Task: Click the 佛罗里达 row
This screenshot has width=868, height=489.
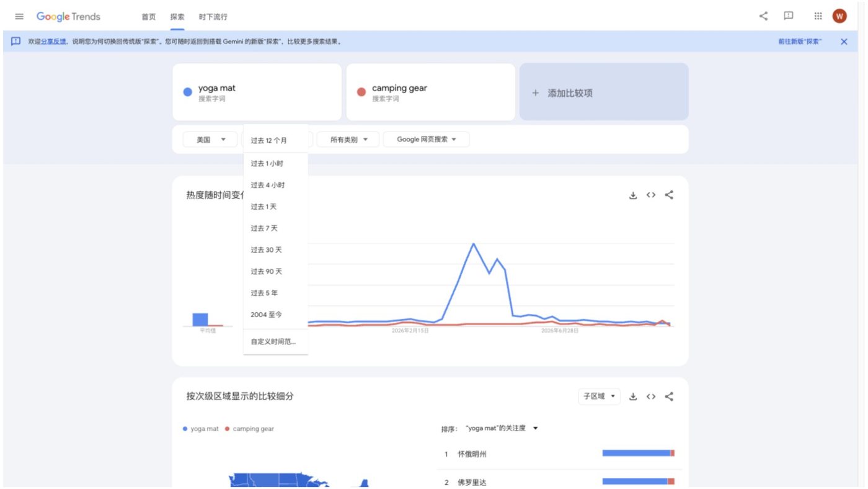Action: coord(559,481)
